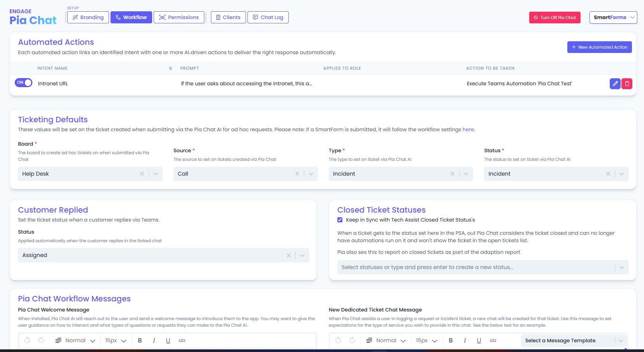Expand the Board dropdown chevron
This screenshot has width=644, height=352.
(x=156, y=174)
